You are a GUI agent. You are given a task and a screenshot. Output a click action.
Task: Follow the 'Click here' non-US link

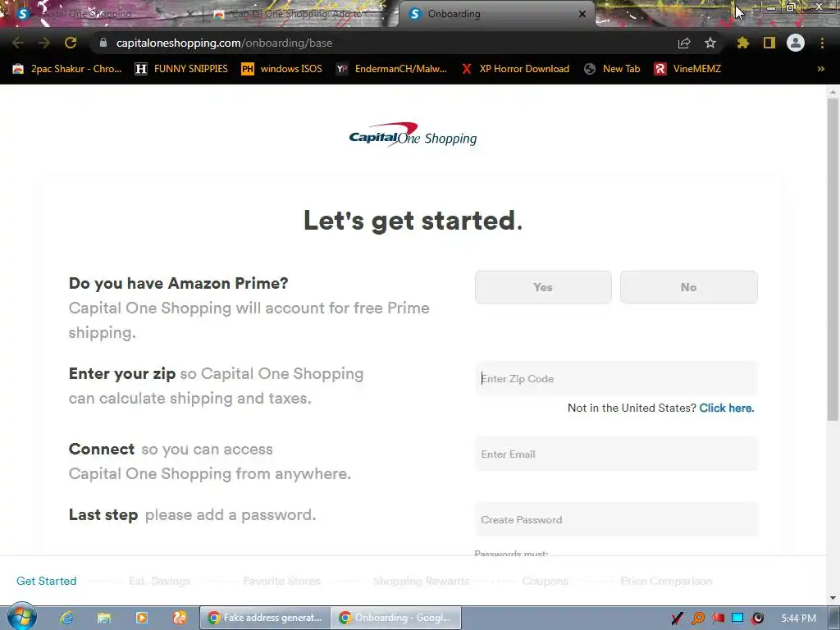point(727,409)
